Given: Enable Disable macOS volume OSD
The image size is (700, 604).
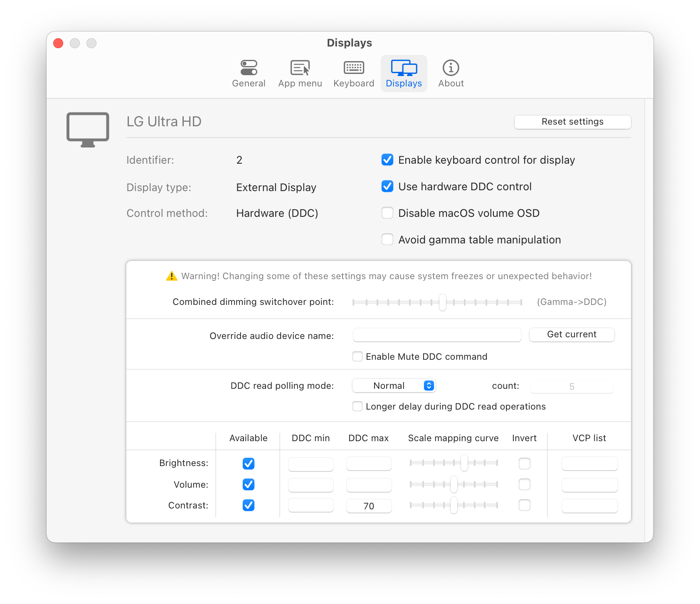Looking at the screenshot, I should pos(387,213).
